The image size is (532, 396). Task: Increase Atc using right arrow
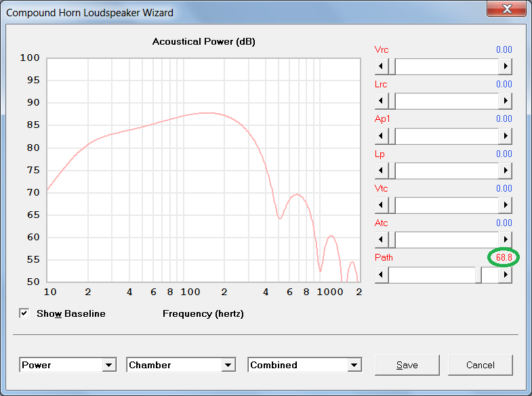[505, 240]
